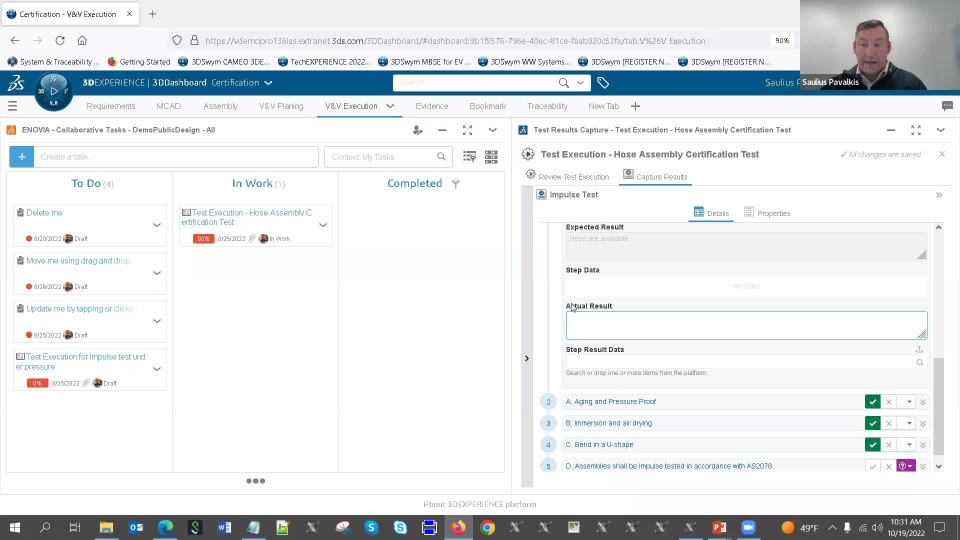This screenshot has height=540, width=960.
Task: Switch to the grid board view icon
Action: (491, 157)
